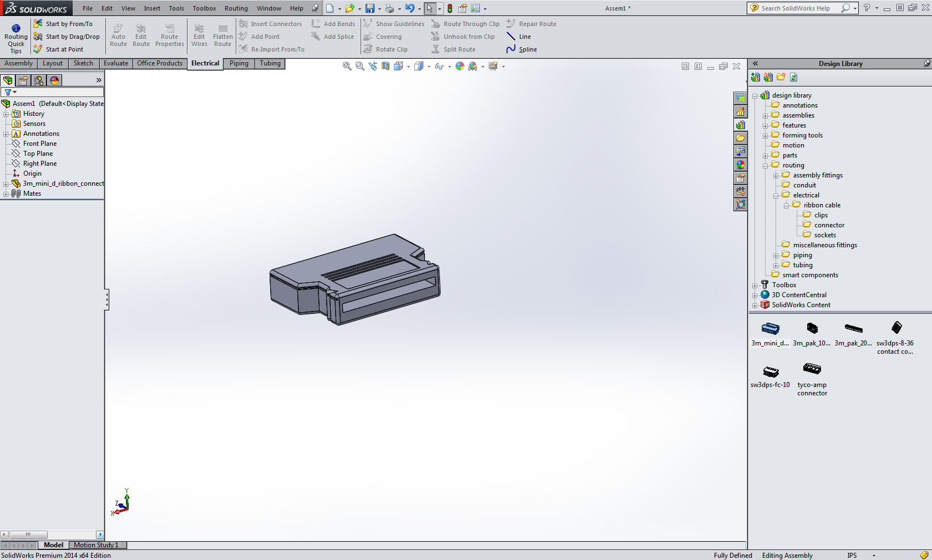The height and width of the screenshot is (560, 932).
Task: Switch to the Evaluate tab
Action: [116, 63]
